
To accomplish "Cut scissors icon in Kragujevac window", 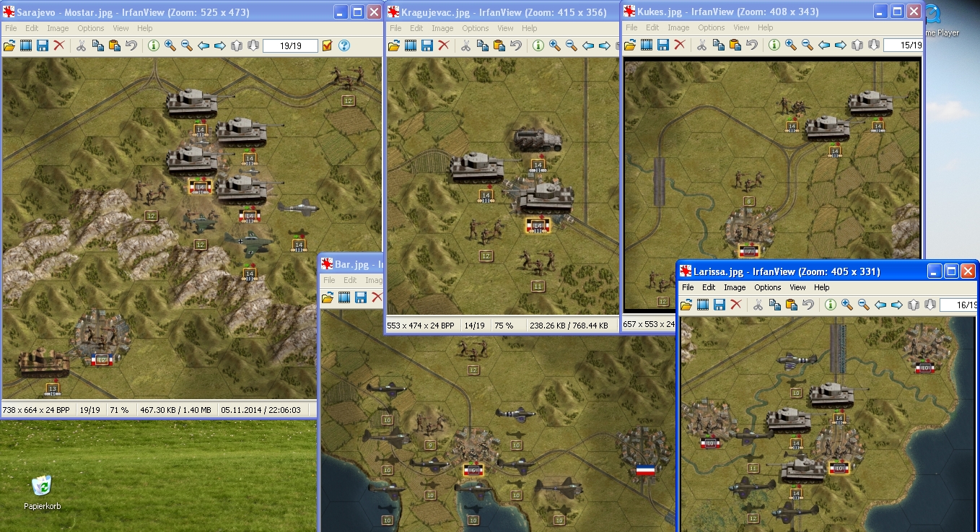I will [x=465, y=45].
